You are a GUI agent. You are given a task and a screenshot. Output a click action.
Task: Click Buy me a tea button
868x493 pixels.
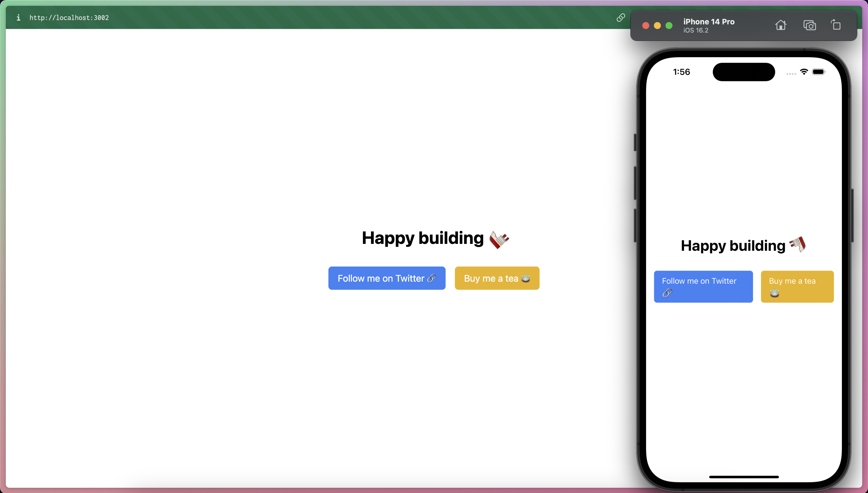tap(497, 278)
